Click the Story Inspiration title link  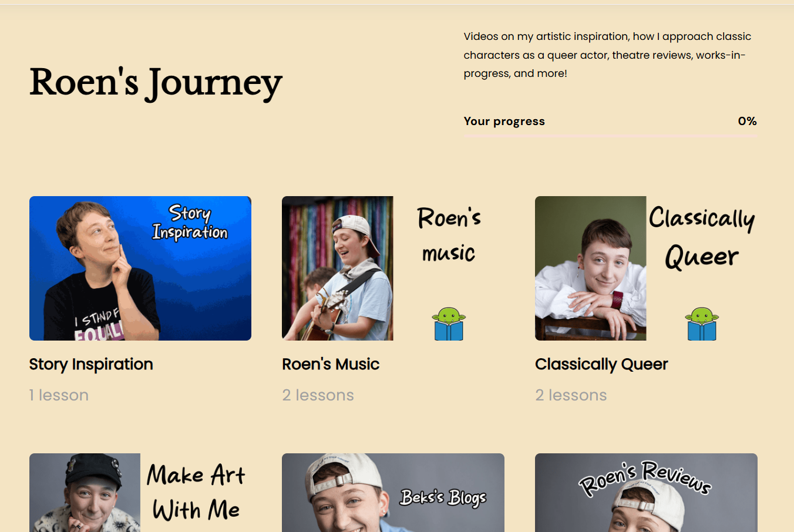coord(91,365)
